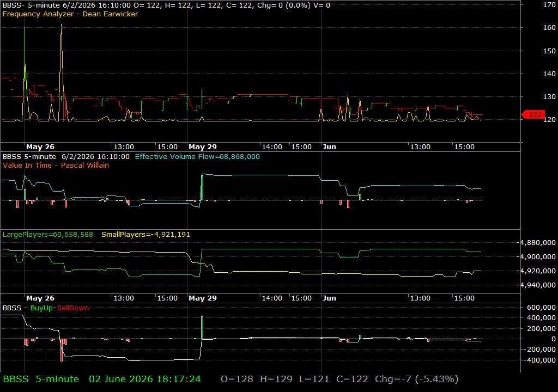This screenshot has height=392, width=558.
Task: Click the tall green BuyUp bar at May 29
Action: click(x=202, y=328)
